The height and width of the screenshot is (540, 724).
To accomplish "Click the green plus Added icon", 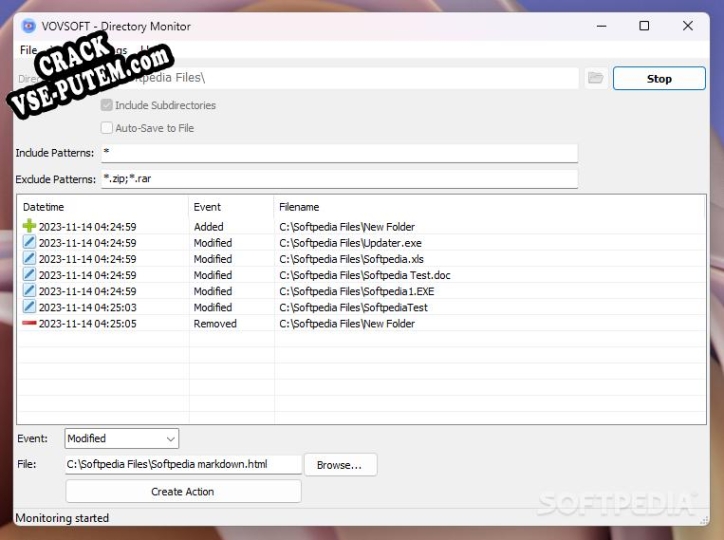I will point(29,226).
